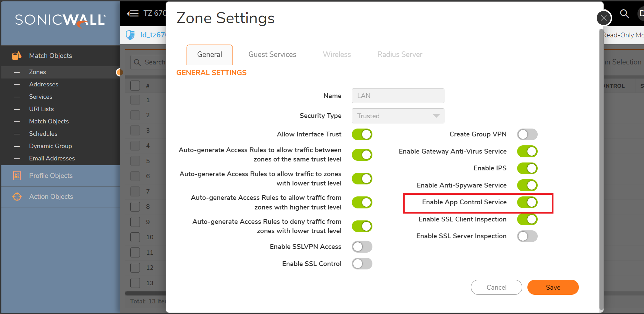Switch to the Guest Services tab
The width and height of the screenshot is (644, 314).
[x=272, y=55]
